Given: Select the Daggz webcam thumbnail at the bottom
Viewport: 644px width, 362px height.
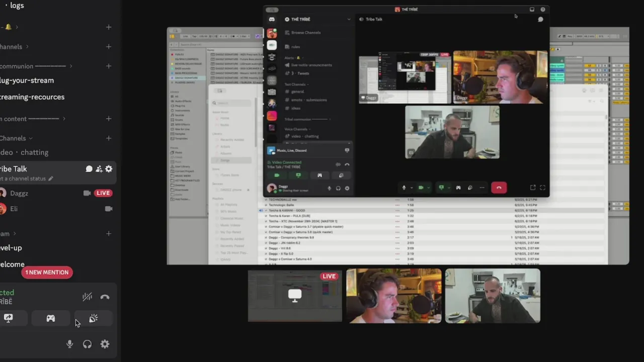Looking at the screenshot, I should [394, 296].
